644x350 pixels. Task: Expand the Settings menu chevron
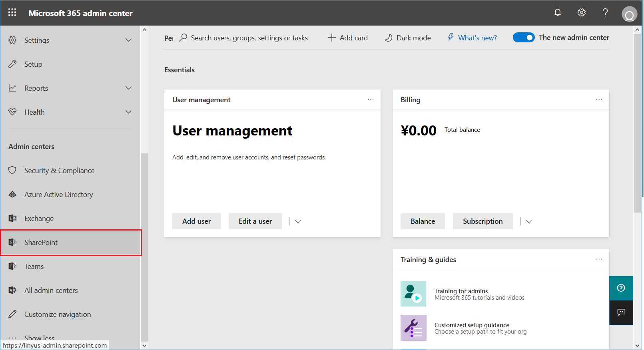(128, 40)
